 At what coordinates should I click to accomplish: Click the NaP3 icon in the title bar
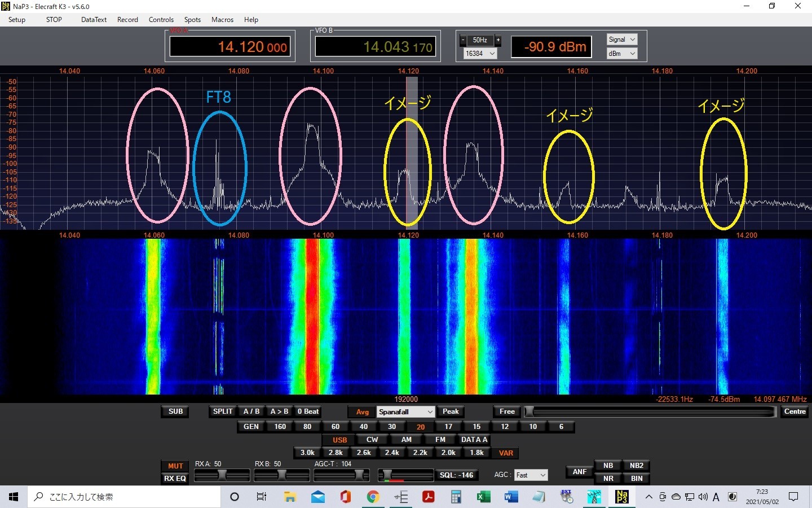(x=6, y=6)
